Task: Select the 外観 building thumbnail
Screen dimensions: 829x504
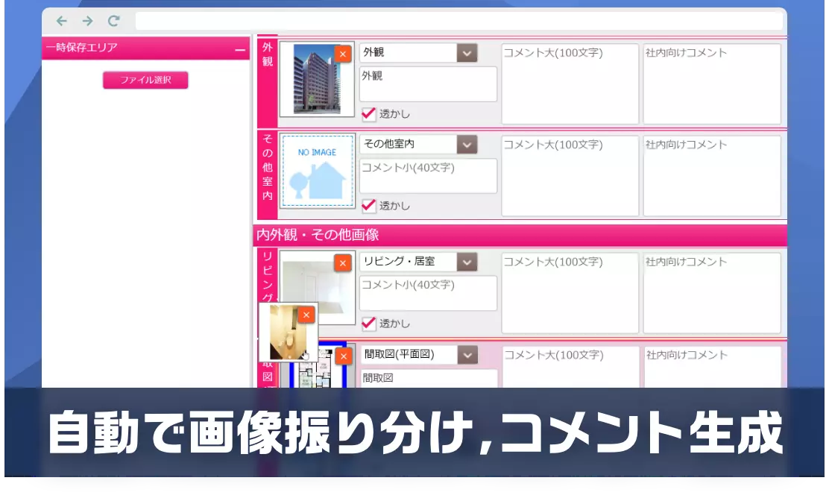Action: [316, 79]
